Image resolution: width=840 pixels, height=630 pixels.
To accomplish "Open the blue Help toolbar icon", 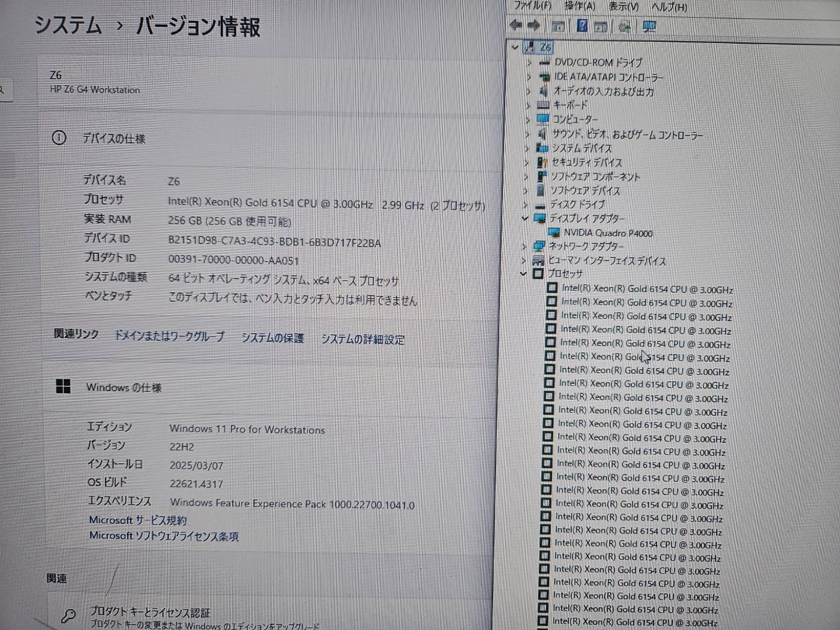I will tap(582, 26).
